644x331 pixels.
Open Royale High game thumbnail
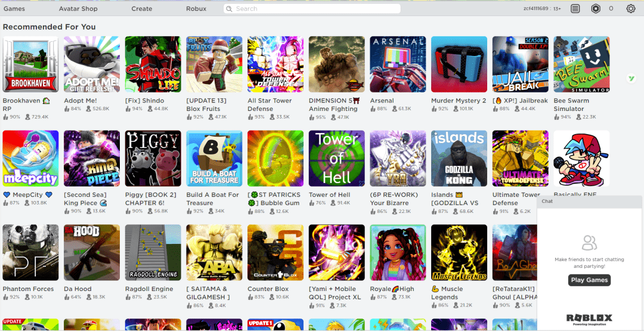[x=398, y=252]
